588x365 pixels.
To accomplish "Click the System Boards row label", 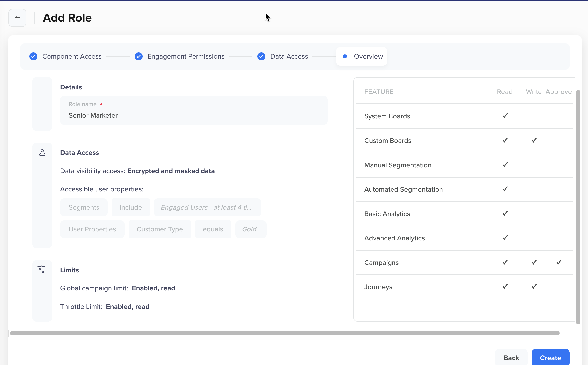I will pos(387,116).
